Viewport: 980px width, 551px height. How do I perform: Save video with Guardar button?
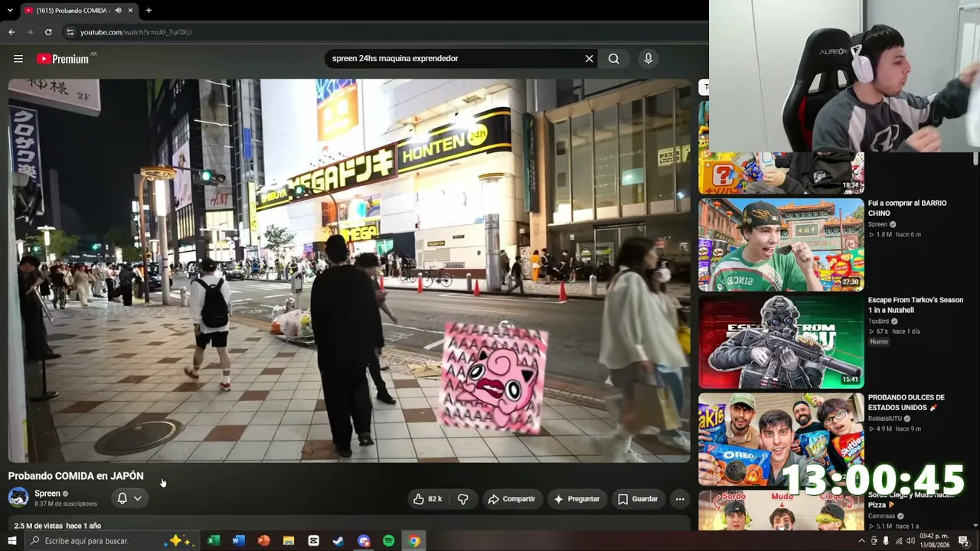tap(638, 499)
